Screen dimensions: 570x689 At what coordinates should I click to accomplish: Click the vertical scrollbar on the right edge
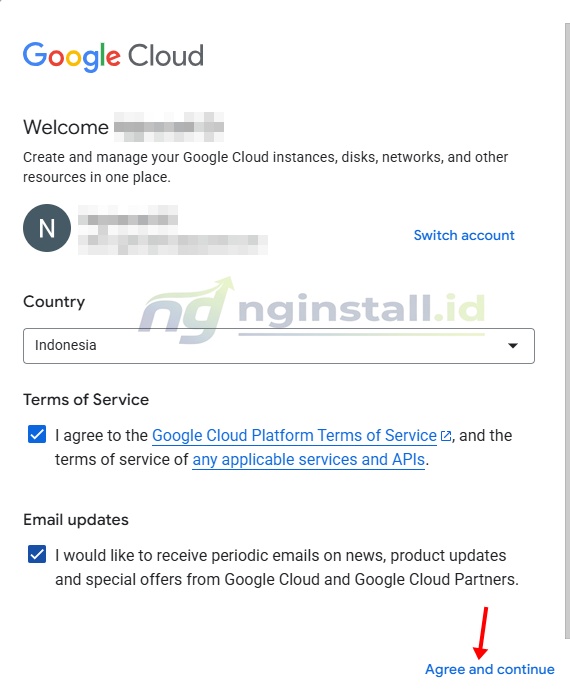pyautogui.click(x=567, y=330)
